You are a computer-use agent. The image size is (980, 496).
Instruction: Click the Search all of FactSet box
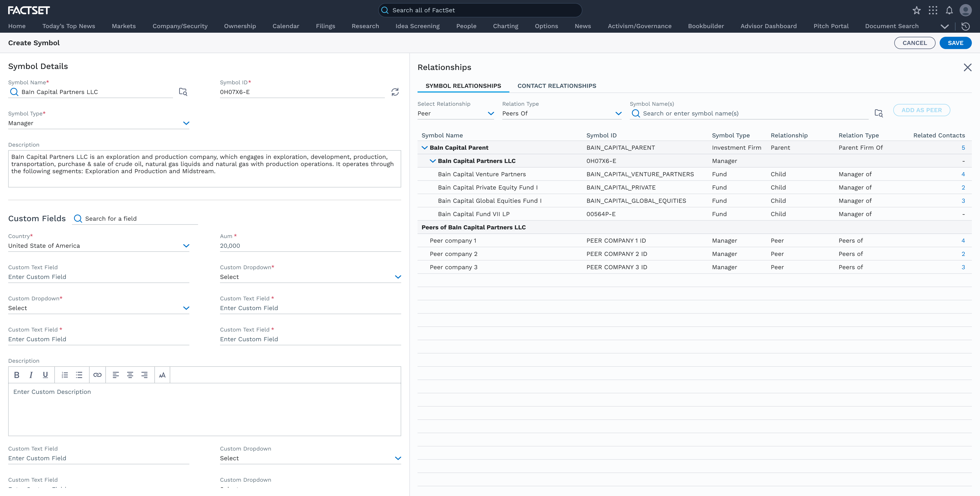click(x=480, y=10)
